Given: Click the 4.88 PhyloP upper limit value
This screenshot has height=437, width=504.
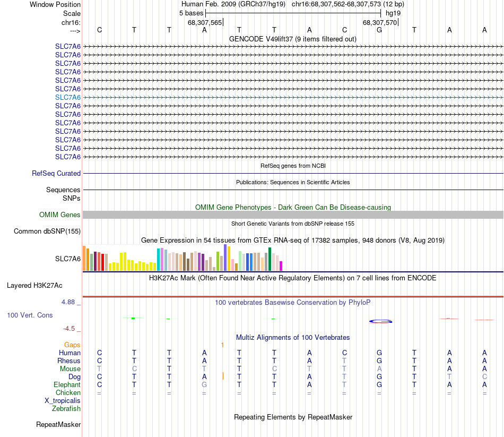Looking at the screenshot, I should coord(68,302).
